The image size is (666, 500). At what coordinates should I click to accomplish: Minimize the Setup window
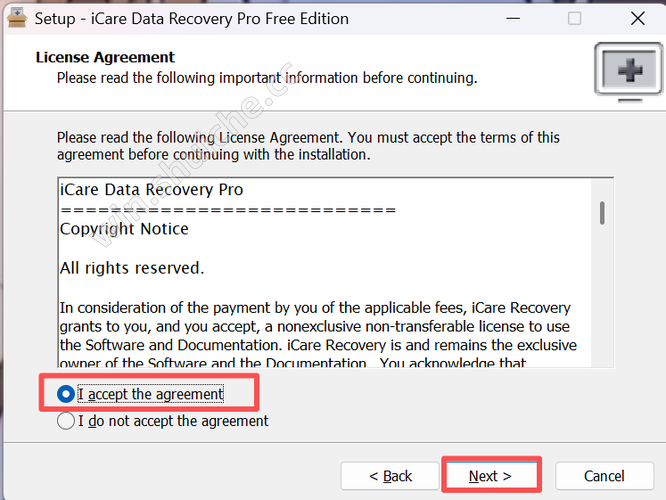tap(512, 19)
